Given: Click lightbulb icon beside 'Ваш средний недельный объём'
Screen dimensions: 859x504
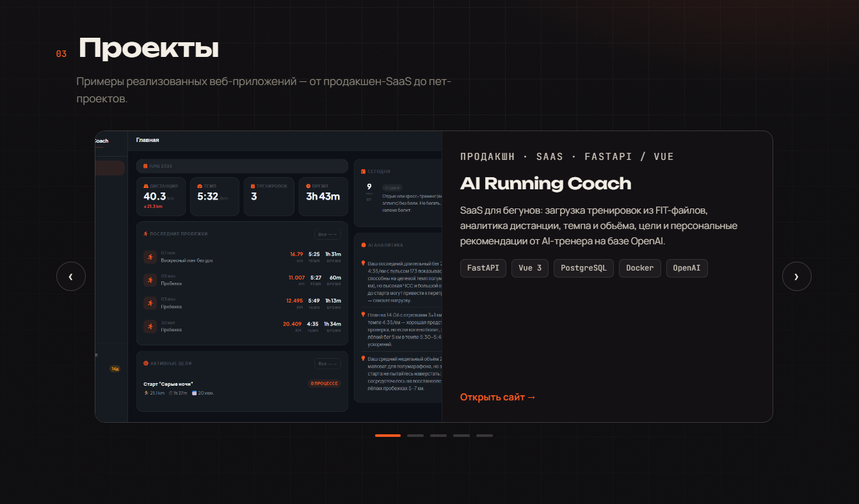Looking at the screenshot, I should click(x=363, y=359).
